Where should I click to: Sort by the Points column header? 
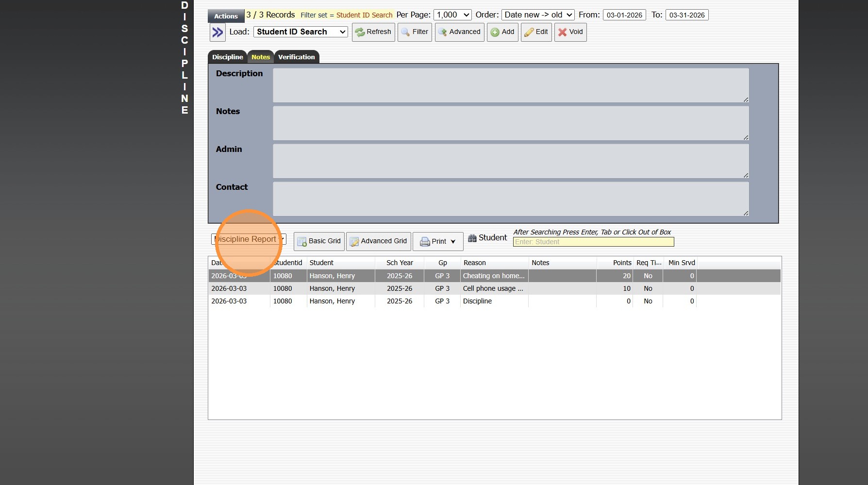[615, 263]
